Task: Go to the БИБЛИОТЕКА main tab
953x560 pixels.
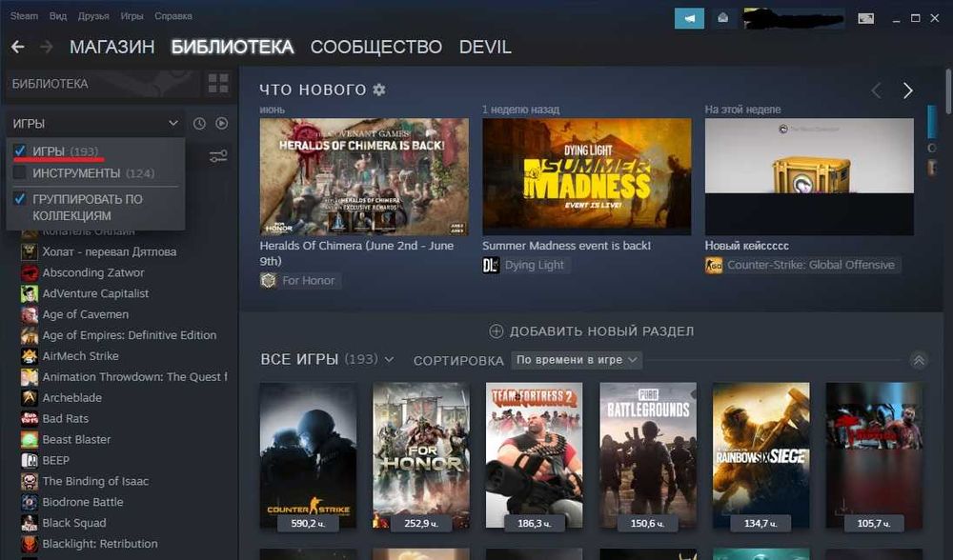Action: point(233,47)
